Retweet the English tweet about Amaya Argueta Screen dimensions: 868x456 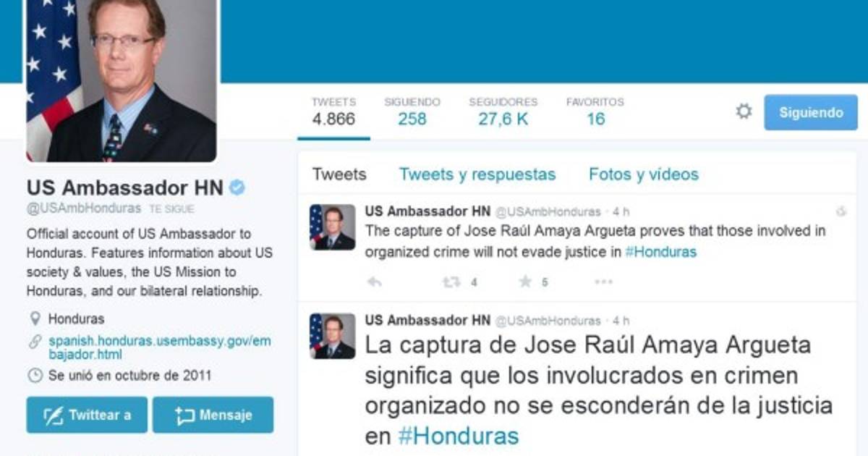451,282
